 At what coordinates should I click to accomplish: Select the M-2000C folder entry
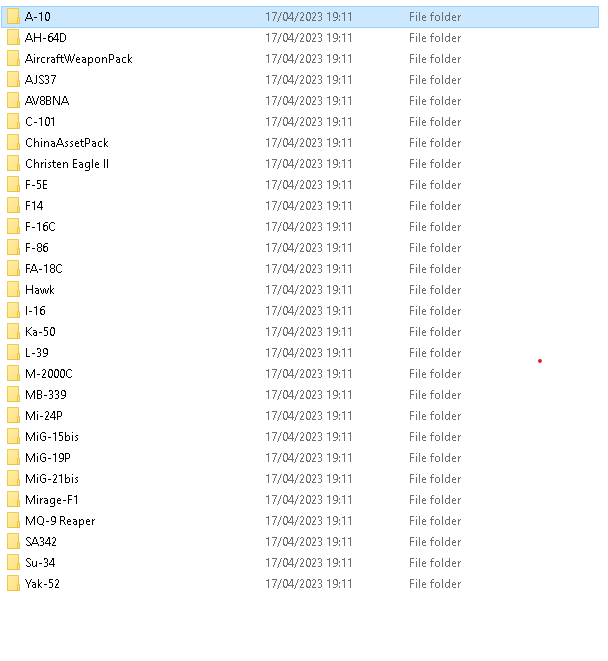tap(300, 373)
